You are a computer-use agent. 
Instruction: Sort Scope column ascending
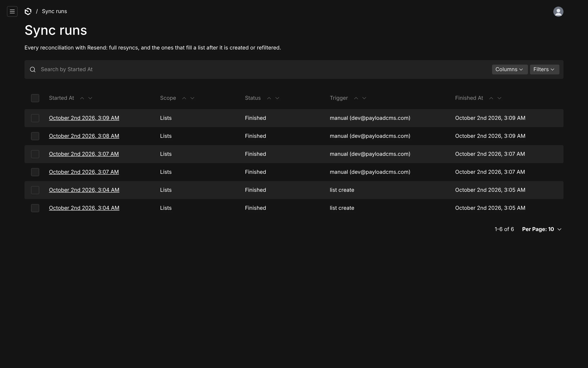pos(184,98)
